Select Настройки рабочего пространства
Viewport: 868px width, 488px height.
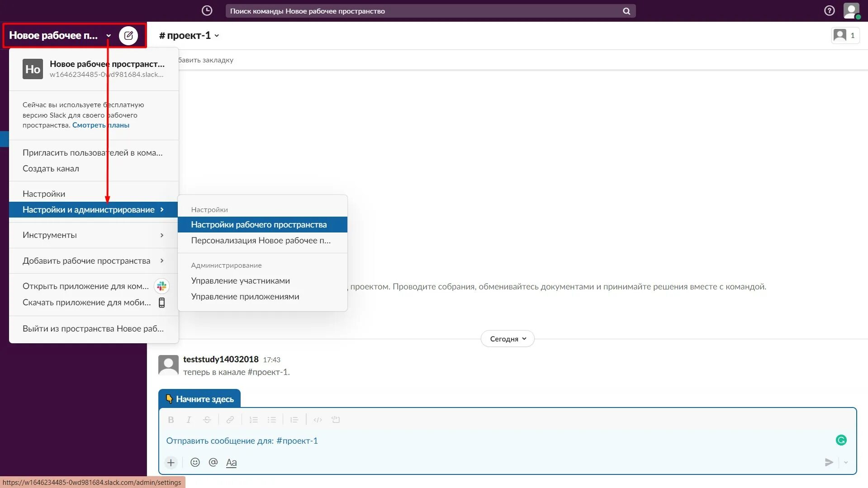click(x=262, y=224)
